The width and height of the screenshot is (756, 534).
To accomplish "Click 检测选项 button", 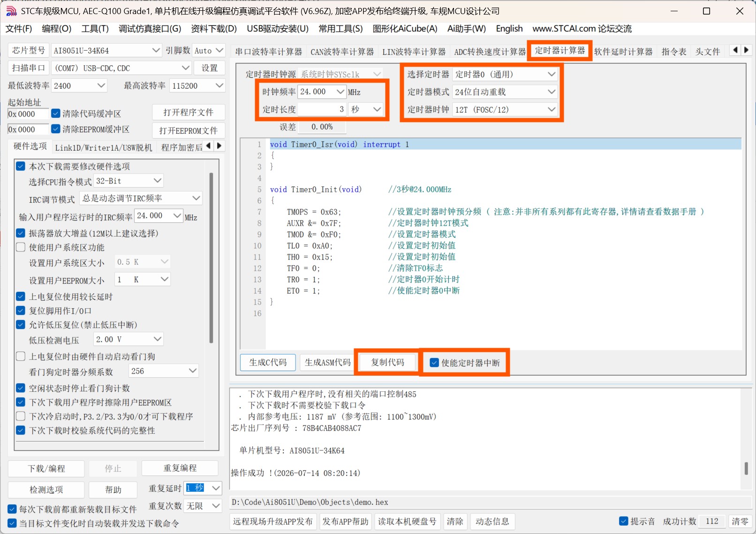I will tap(46, 489).
